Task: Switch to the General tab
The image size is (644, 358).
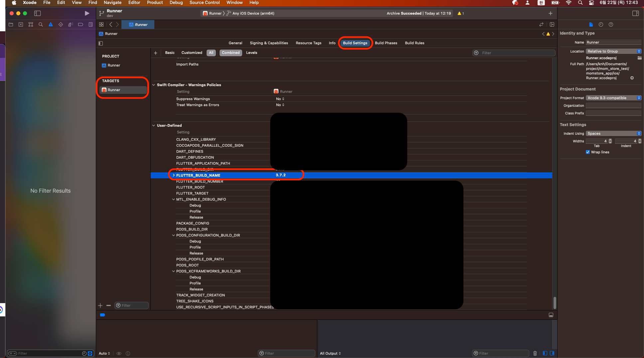Action: pyautogui.click(x=235, y=43)
